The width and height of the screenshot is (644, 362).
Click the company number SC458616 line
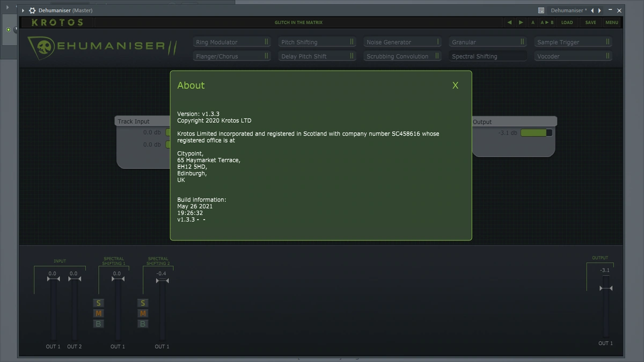[308, 134]
